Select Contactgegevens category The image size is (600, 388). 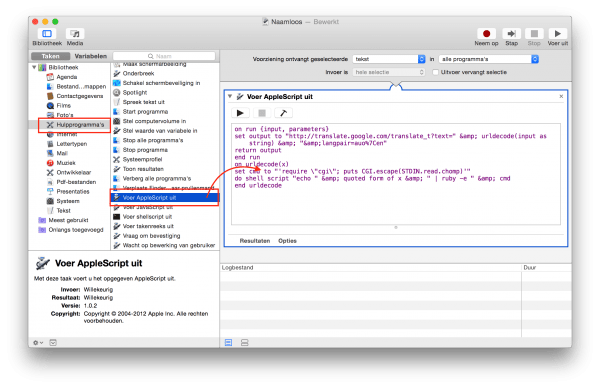click(x=75, y=96)
